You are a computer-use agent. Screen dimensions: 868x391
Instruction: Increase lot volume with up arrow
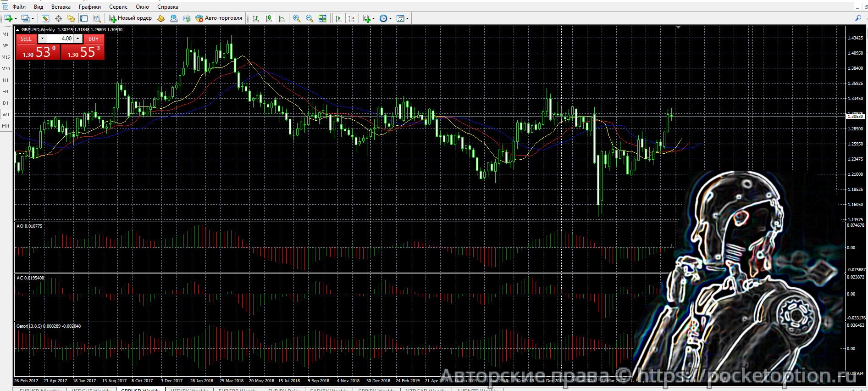click(78, 39)
